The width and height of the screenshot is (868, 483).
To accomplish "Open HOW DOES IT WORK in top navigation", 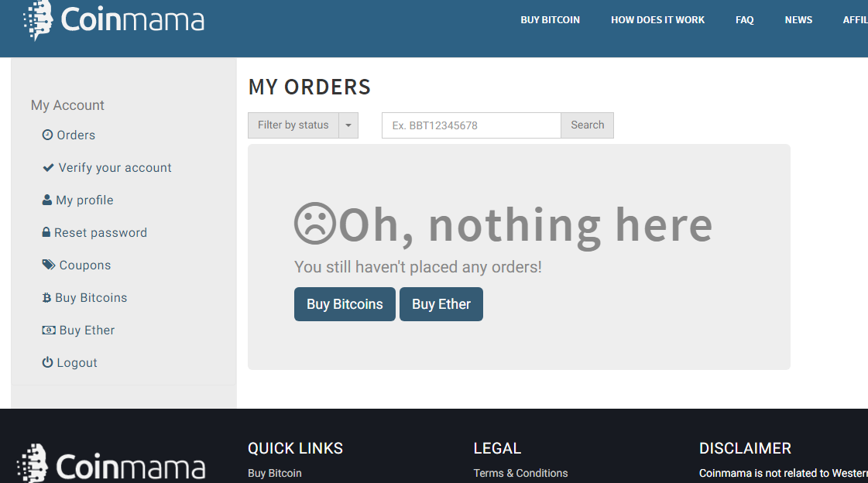I will 657,20.
